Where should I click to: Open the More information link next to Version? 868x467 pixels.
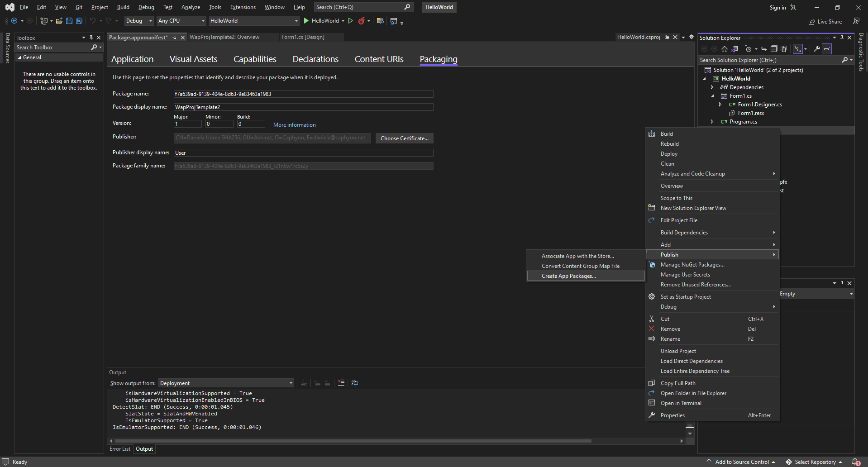tap(294, 125)
